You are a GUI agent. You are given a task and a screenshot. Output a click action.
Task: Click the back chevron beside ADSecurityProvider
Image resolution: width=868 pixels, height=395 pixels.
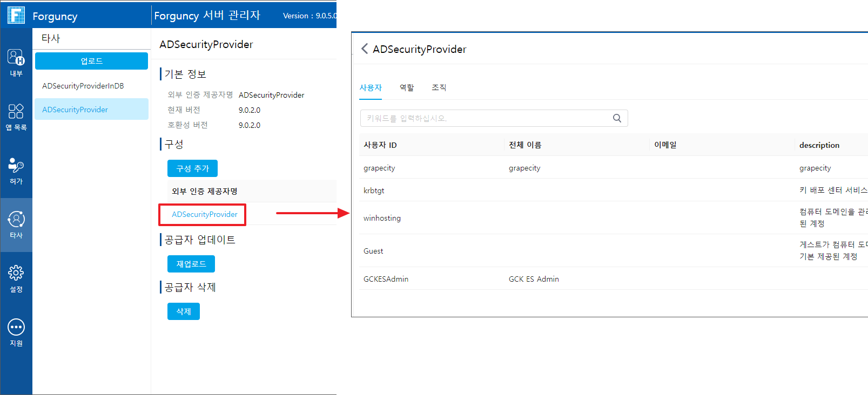pos(365,49)
